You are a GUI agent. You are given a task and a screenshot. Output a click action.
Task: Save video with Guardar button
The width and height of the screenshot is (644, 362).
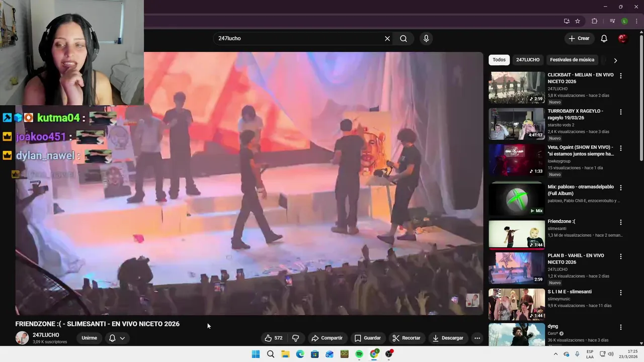[x=368, y=338]
